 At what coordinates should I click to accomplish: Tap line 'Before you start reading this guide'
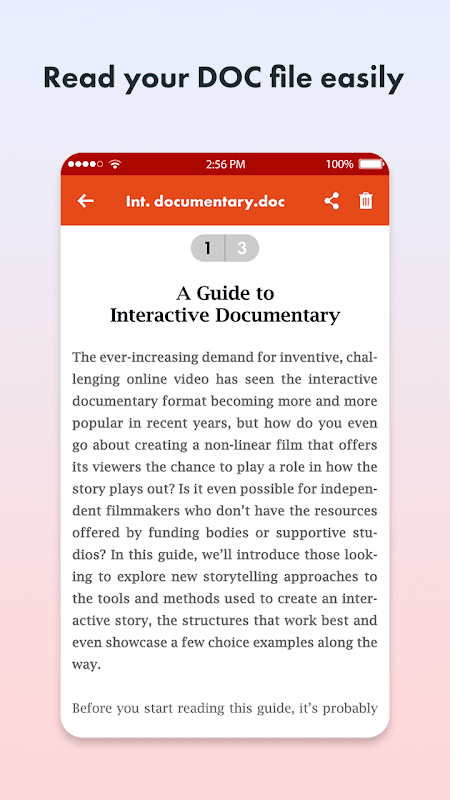click(x=224, y=708)
